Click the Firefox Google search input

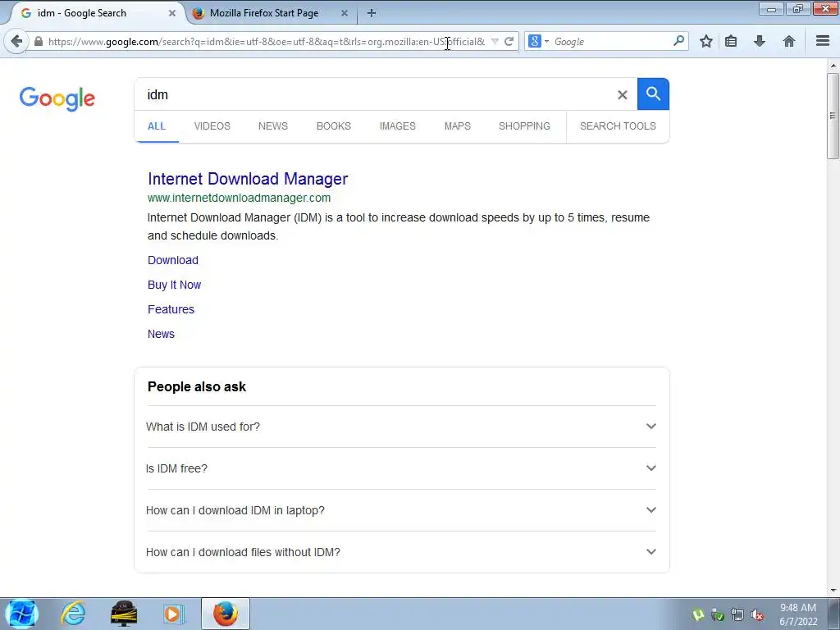pos(610,41)
